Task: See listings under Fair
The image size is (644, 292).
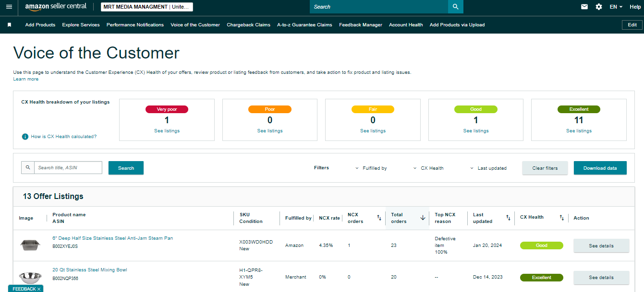Action: 373,131
